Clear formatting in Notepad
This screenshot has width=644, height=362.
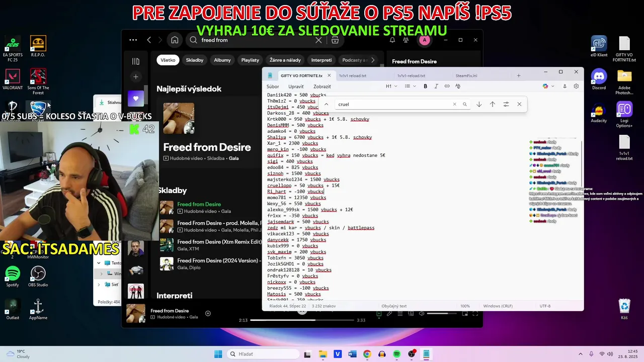click(x=458, y=86)
